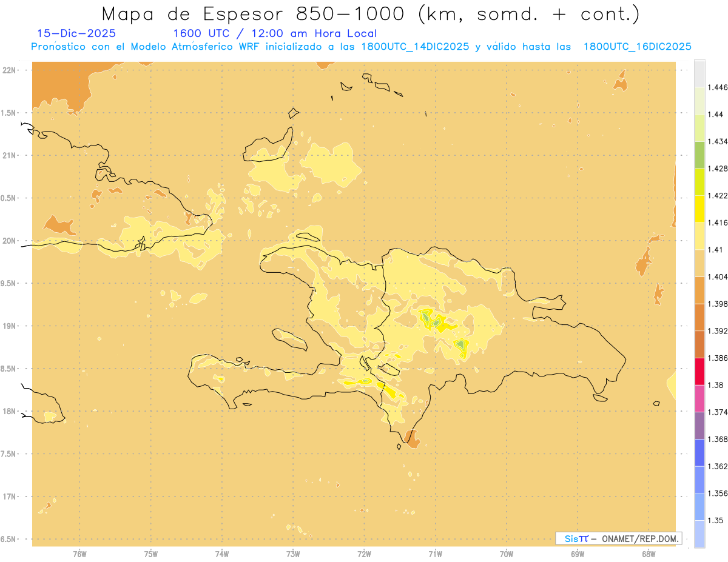Image resolution: width=728 pixels, height=562 pixels.
Task: Click the longitude label '75W'
Action: 151,554
